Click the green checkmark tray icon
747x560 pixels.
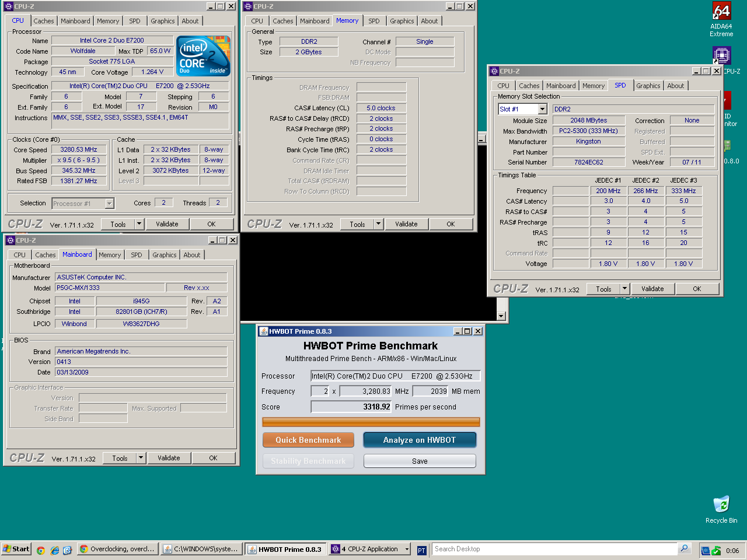[716, 550]
